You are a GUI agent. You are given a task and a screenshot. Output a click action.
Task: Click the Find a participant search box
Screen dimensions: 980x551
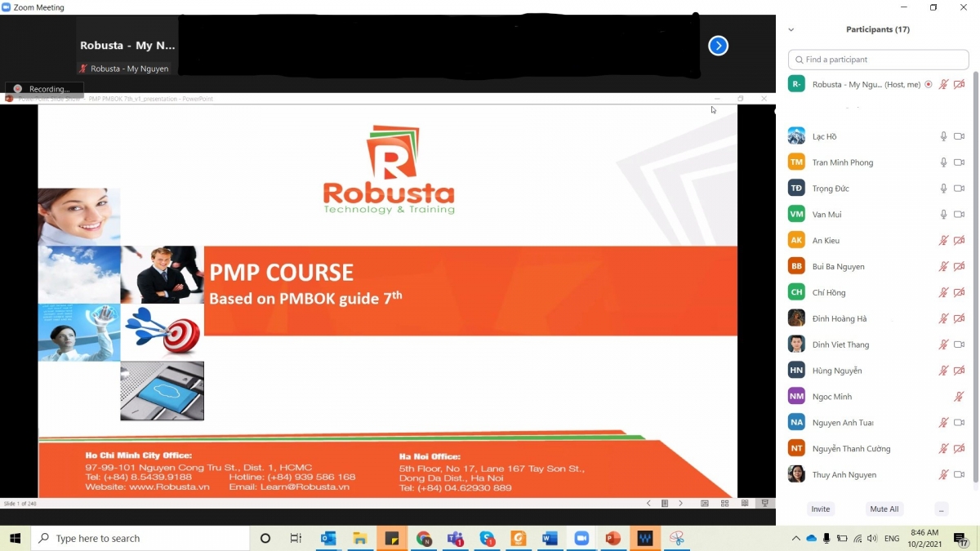point(878,60)
